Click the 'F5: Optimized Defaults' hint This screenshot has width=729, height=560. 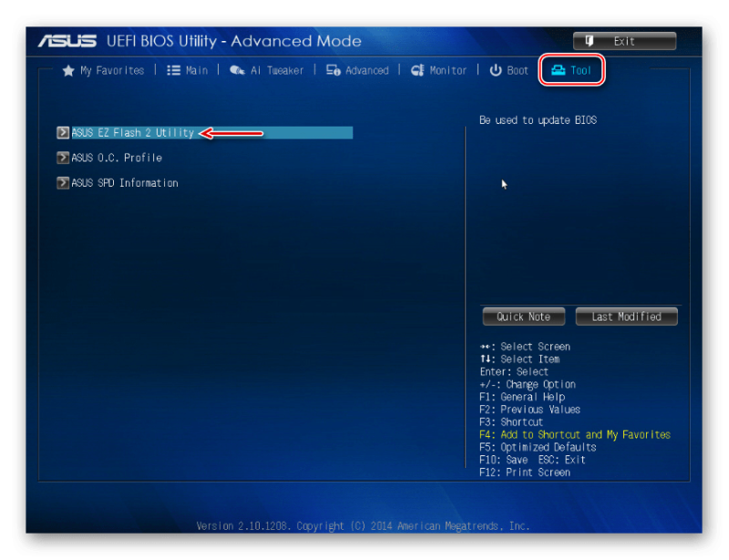coord(538,447)
